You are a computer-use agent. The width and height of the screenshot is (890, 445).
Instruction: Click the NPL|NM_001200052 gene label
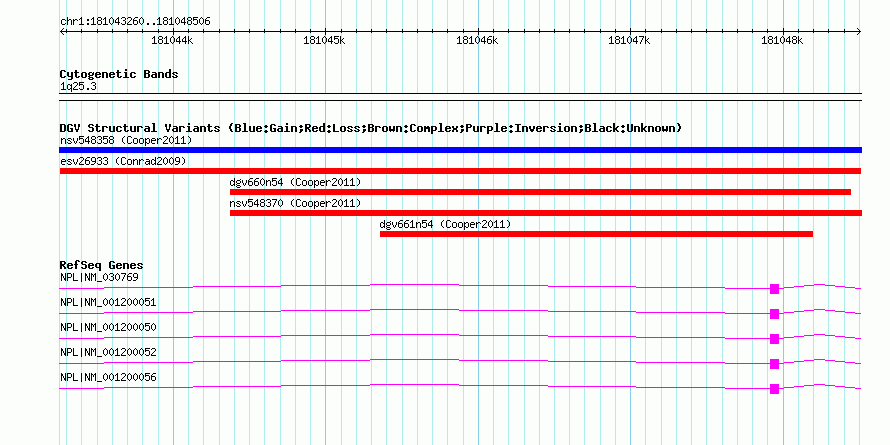108,352
